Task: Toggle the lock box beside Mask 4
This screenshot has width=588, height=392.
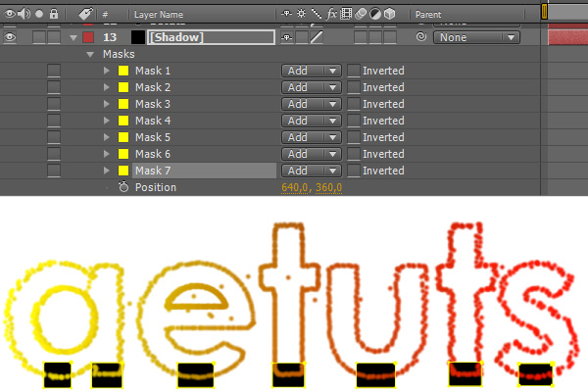Action: [x=54, y=121]
